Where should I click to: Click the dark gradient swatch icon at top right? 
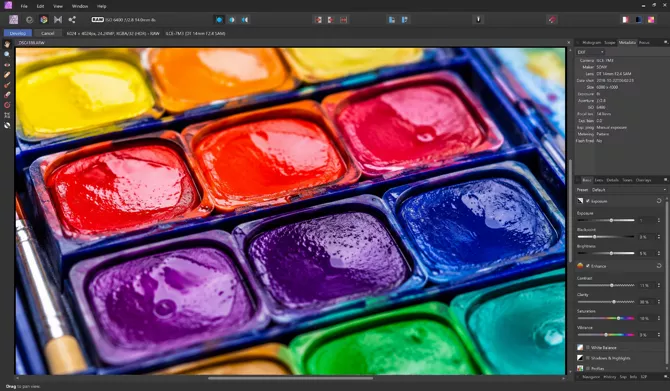(638, 20)
